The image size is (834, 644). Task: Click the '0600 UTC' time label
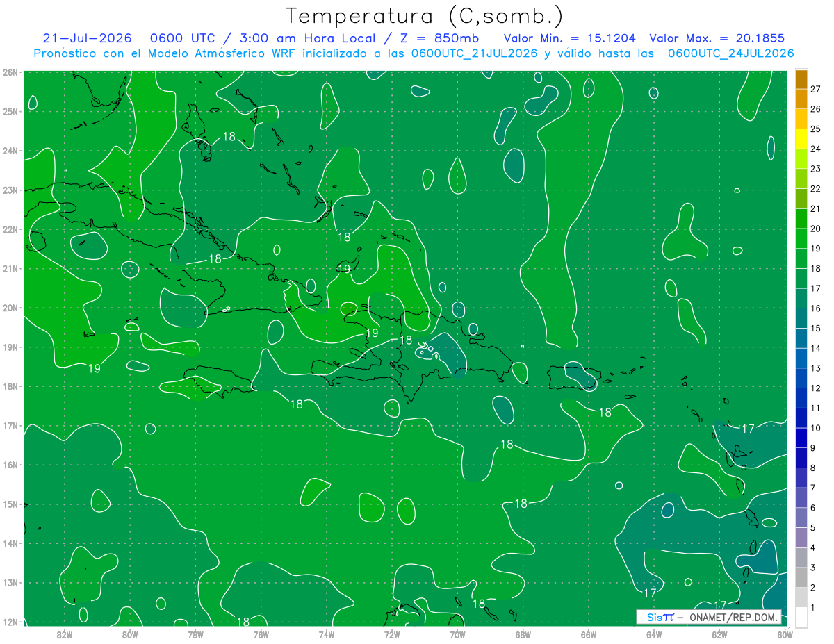pos(183,38)
